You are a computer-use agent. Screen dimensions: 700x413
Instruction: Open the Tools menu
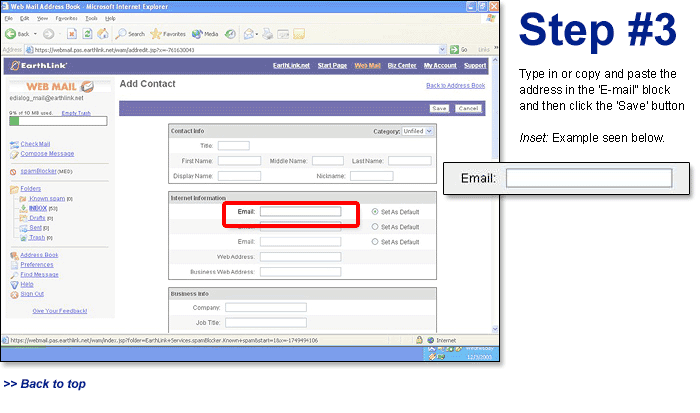click(x=90, y=18)
